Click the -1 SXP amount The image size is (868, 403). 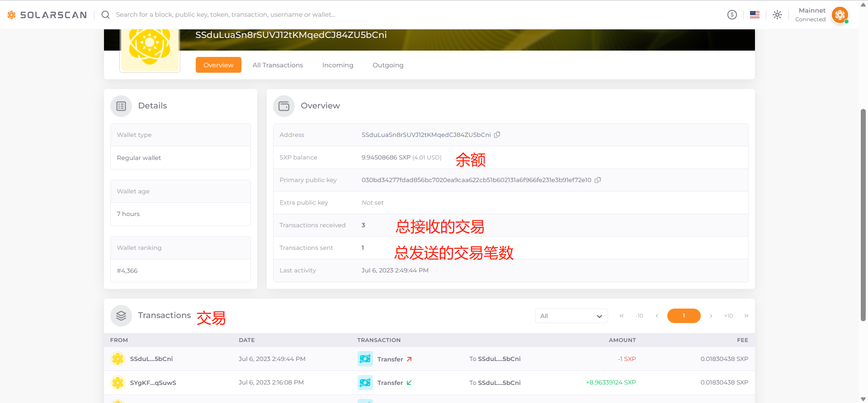pyautogui.click(x=627, y=359)
